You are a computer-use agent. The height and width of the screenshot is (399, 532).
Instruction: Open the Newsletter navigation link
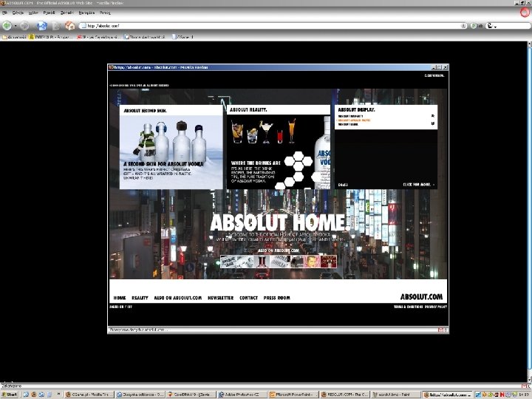coord(220,298)
